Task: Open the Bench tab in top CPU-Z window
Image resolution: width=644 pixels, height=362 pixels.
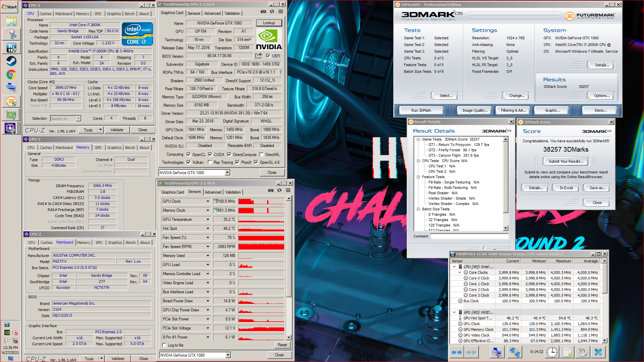Action: pyautogui.click(x=130, y=14)
